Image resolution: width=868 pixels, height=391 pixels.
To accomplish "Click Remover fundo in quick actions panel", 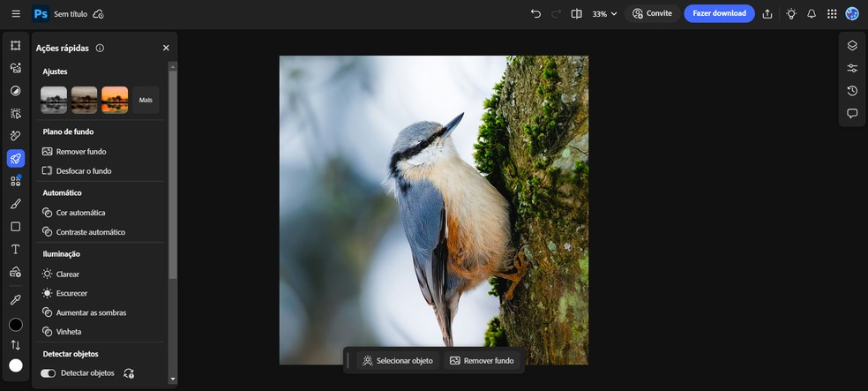I will 81,152.
